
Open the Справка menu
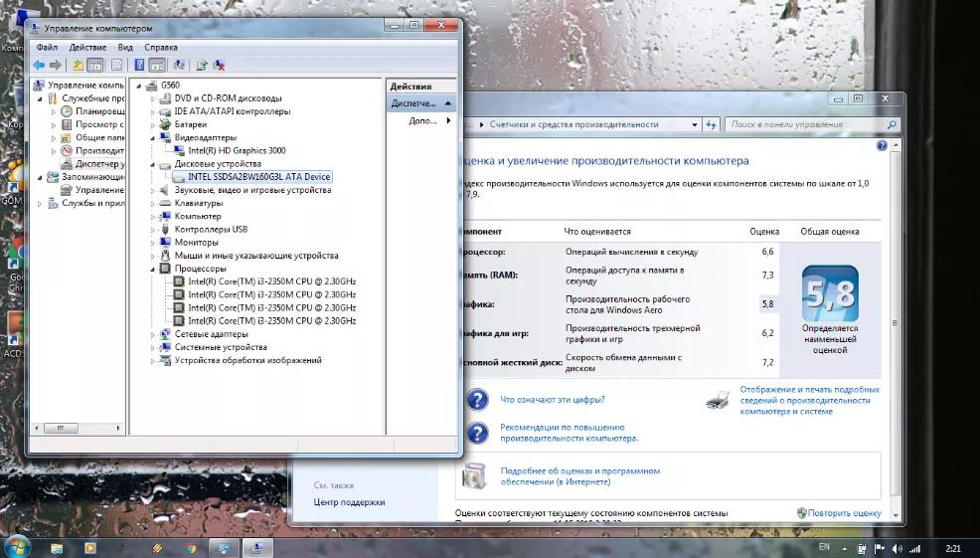(x=161, y=47)
